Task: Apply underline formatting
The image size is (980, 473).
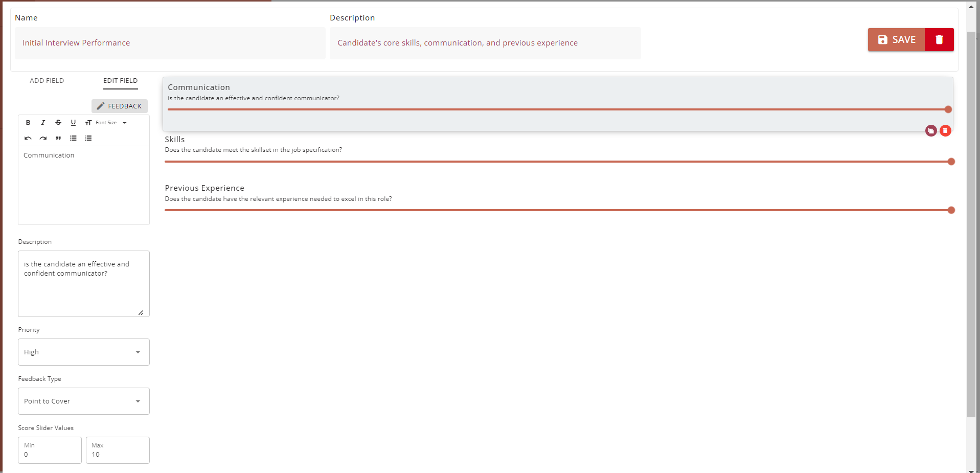Action: pos(73,123)
